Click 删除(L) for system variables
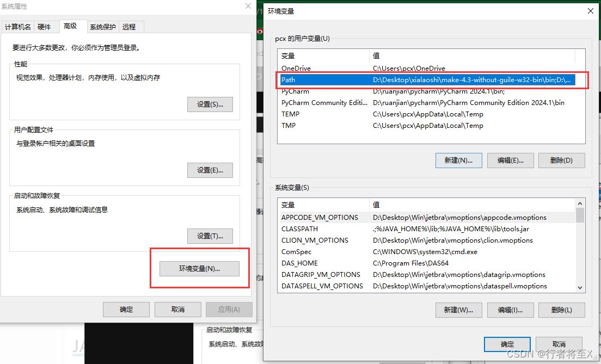This screenshot has width=601, height=364. 561,310
